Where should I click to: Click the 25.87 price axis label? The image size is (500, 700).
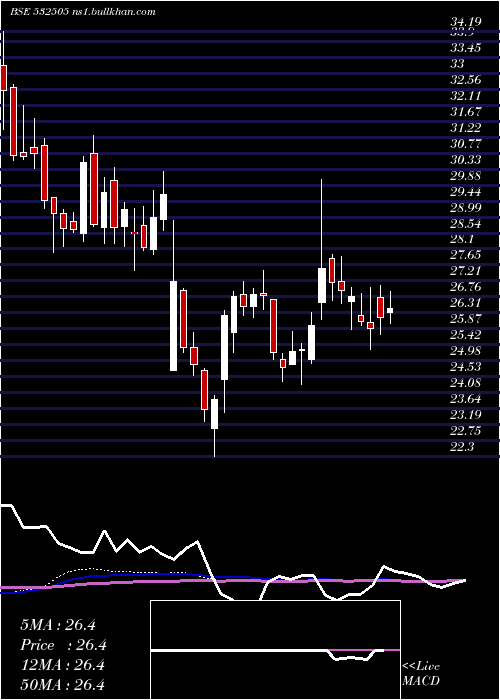click(x=466, y=319)
